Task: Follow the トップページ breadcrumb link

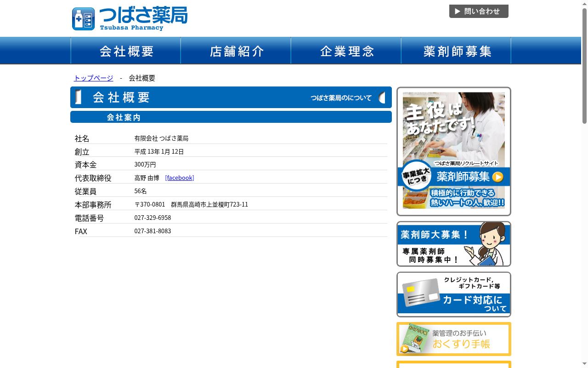Action: (x=94, y=78)
